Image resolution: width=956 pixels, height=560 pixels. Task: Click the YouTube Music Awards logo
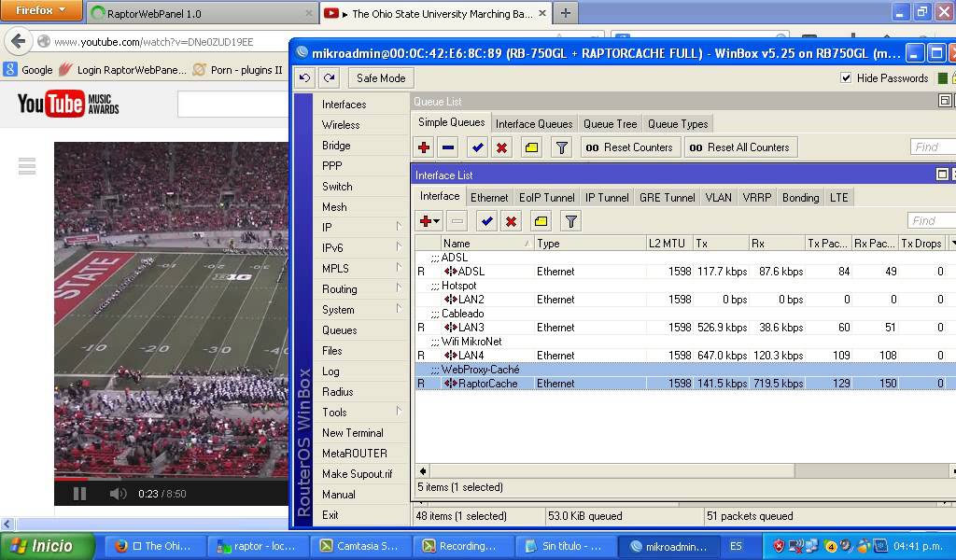pyautogui.click(x=68, y=104)
